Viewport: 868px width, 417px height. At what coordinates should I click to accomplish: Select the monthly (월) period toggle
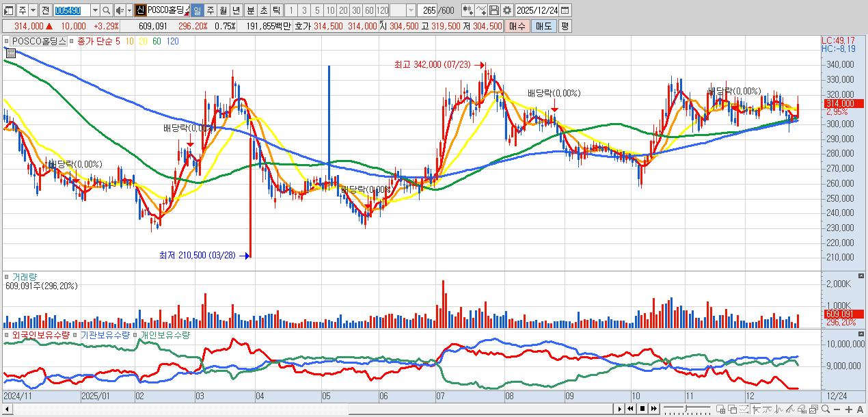coord(222,10)
